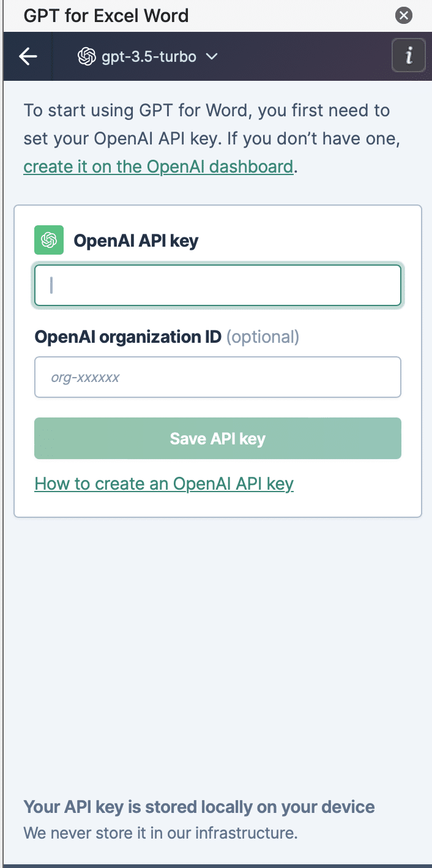The width and height of the screenshot is (432, 868).
Task: Click the green OpenAI icon in the card
Action: pyautogui.click(x=49, y=240)
